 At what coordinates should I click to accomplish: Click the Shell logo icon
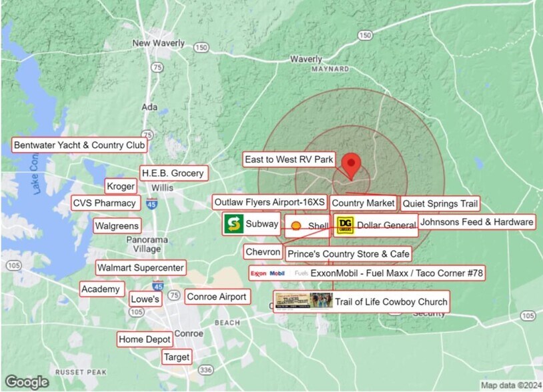point(296,226)
